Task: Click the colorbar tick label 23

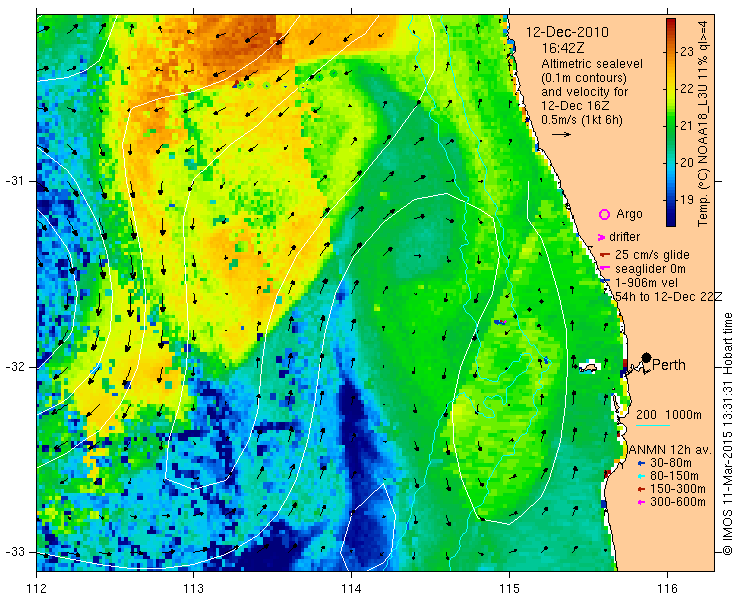Action: pyautogui.click(x=687, y=52)
